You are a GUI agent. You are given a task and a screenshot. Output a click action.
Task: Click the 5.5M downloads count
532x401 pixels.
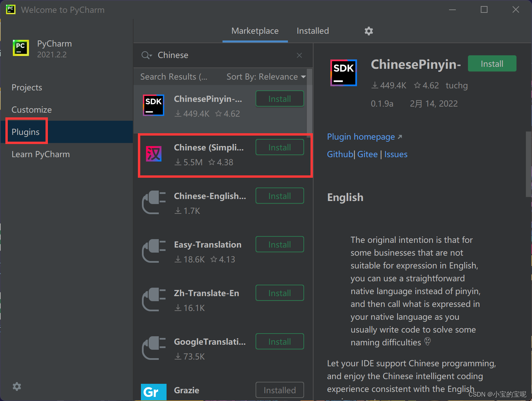[x=188, y=162]
